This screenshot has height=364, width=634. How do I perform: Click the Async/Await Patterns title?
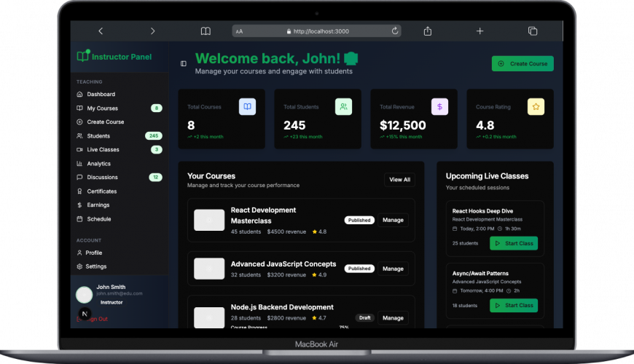coord(480,274)
